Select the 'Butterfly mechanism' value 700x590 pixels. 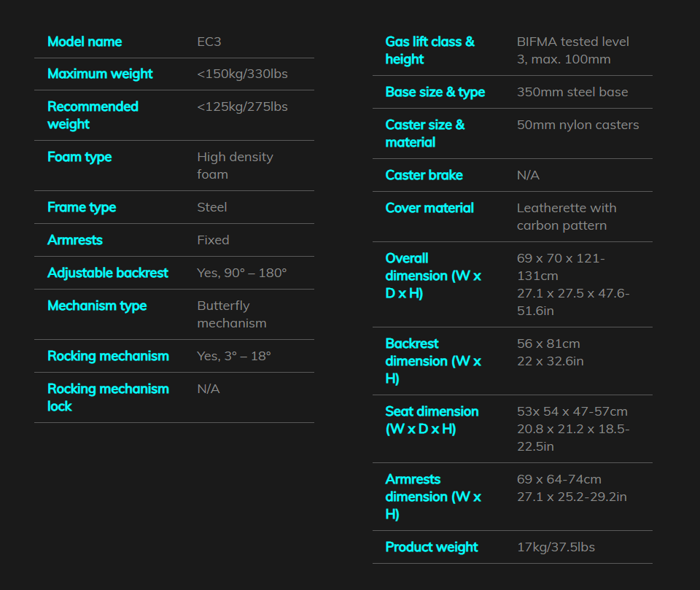(x=232, y=314)
